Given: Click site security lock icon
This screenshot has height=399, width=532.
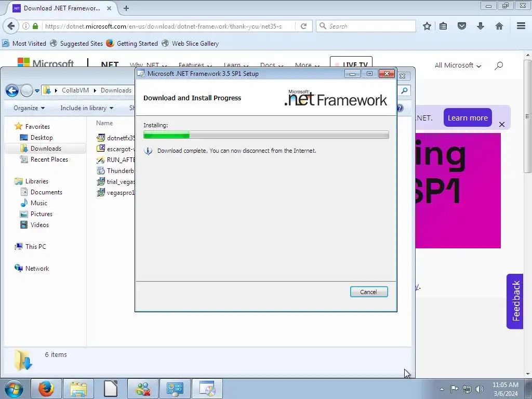Looking at the screenshot, I should coord(35,26).
